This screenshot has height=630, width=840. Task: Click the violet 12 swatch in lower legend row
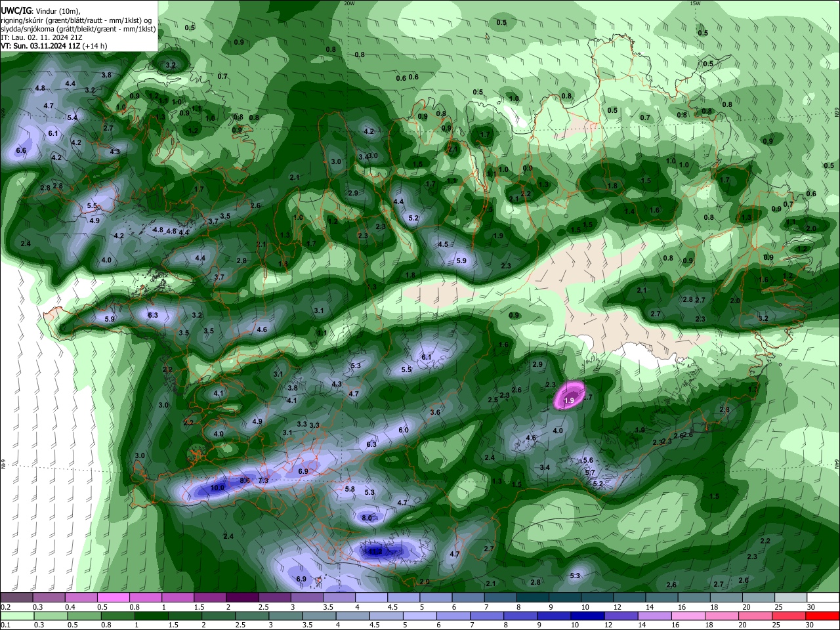click(621, 616)
